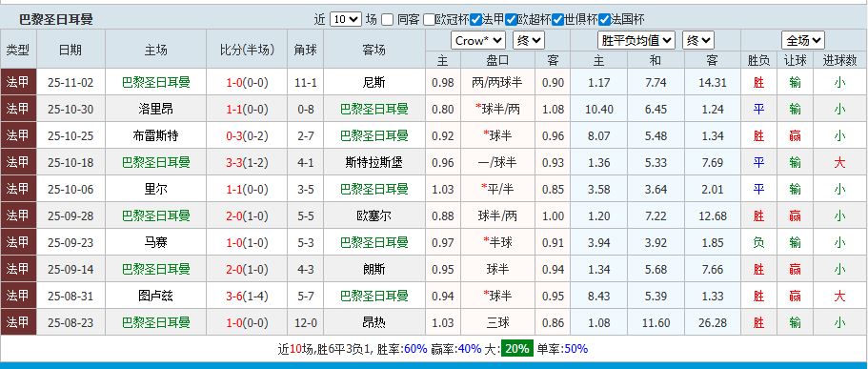Click the handicap *半球
Image resolution: width=868 pixels, height=369 pixels.
[x=497, y=242]
